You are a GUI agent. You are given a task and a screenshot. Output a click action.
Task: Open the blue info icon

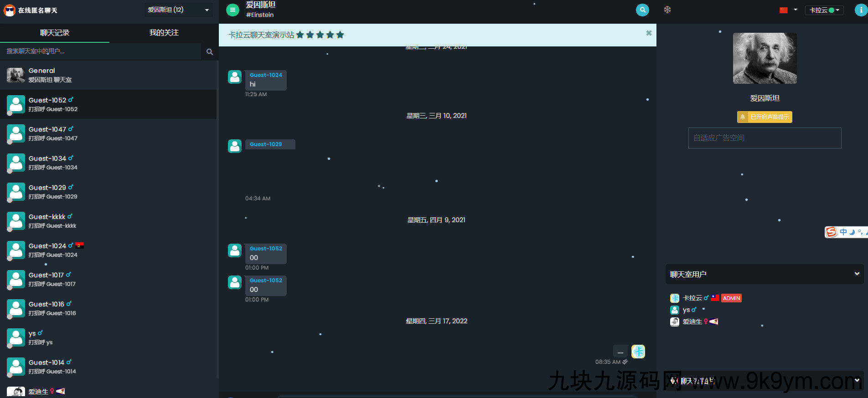861,10
